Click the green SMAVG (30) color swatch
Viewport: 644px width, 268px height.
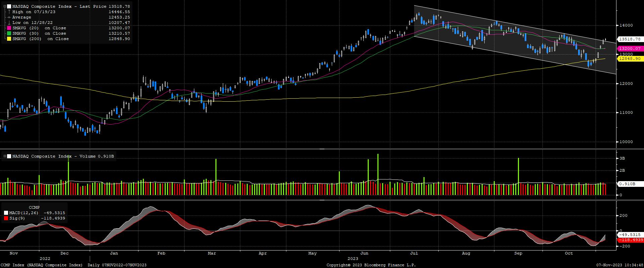pos(9,33)
